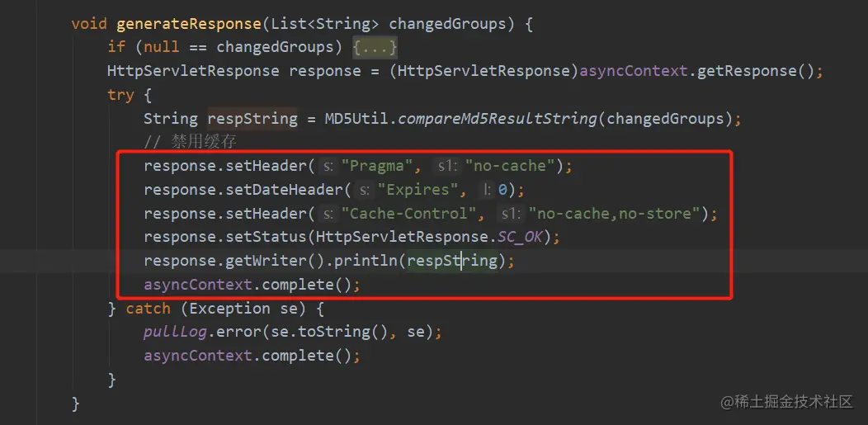
Task: Click 'null' in the if condition
Action: pyautogui.click(x=162, y=47)
